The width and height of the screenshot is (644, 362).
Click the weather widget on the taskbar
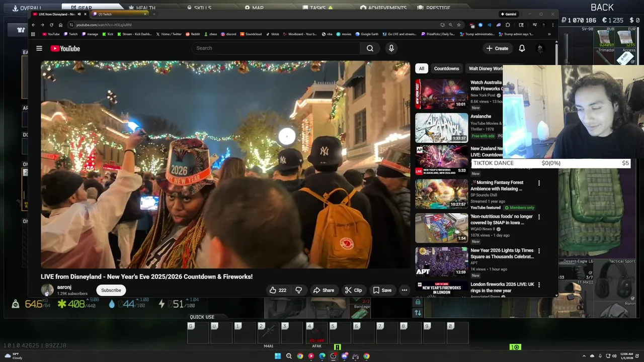[14, 356]
